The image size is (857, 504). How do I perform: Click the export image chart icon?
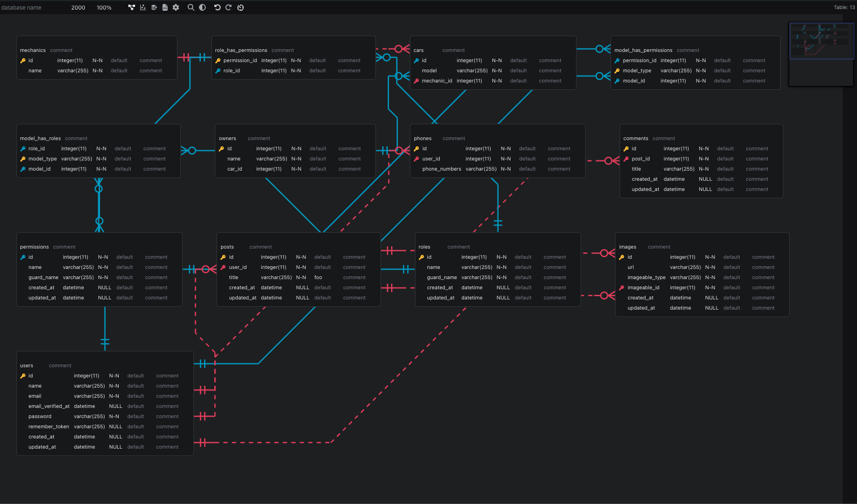coord(142,7)
